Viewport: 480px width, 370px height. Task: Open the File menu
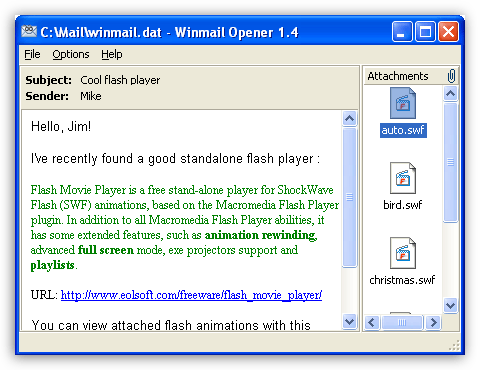(x=32, y=54)
